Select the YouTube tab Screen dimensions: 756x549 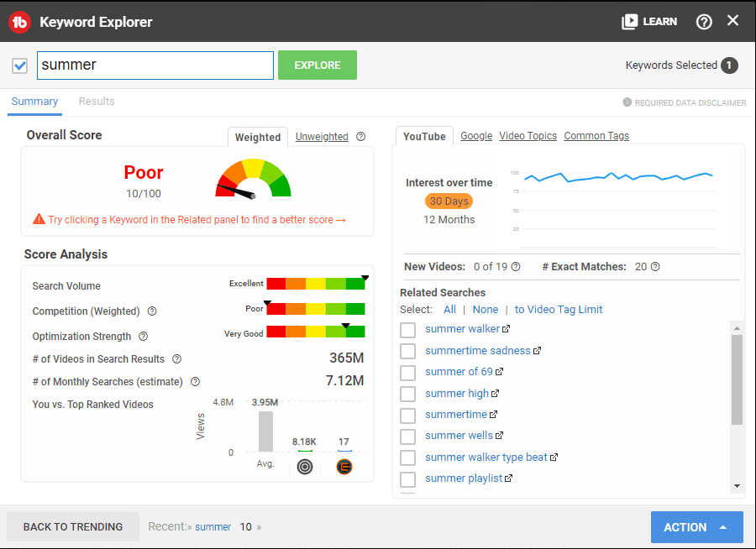tap(424, 136)
